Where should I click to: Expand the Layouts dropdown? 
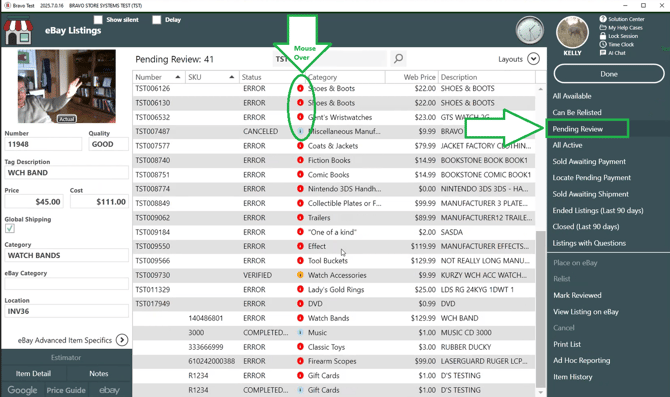[x=533, y=59]
